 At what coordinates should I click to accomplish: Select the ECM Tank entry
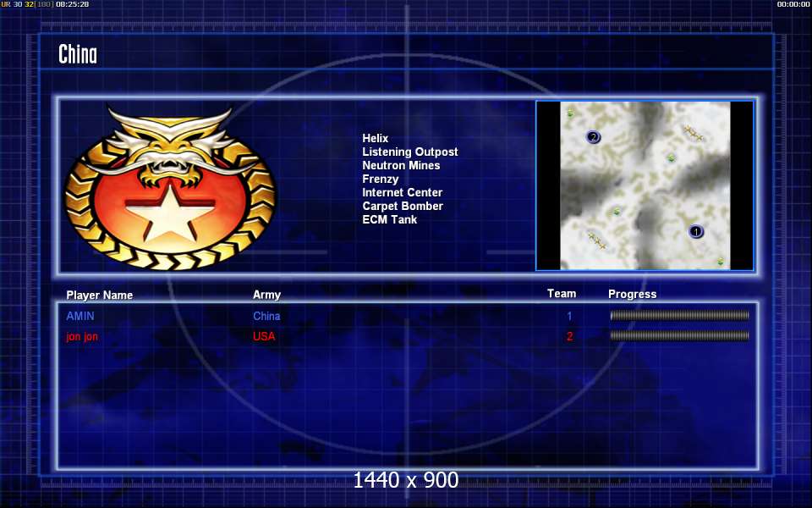pyautogui.click(x=390, y=219)
